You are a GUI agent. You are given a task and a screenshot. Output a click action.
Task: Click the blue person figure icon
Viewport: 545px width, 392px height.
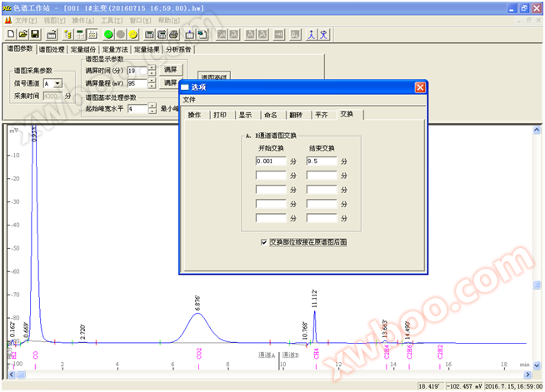click(x=311, y=35)
